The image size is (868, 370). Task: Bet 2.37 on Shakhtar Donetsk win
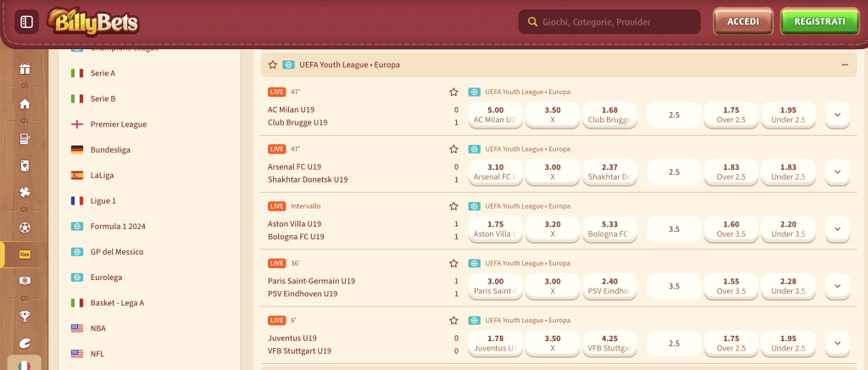(x=609, y=171)
